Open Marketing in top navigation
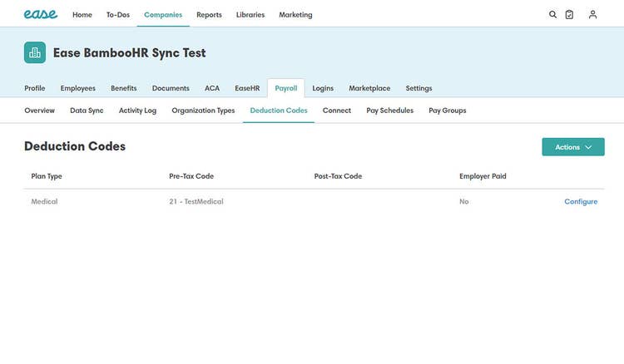The width and height of the screenshot is (624, 364). [295, 15]
